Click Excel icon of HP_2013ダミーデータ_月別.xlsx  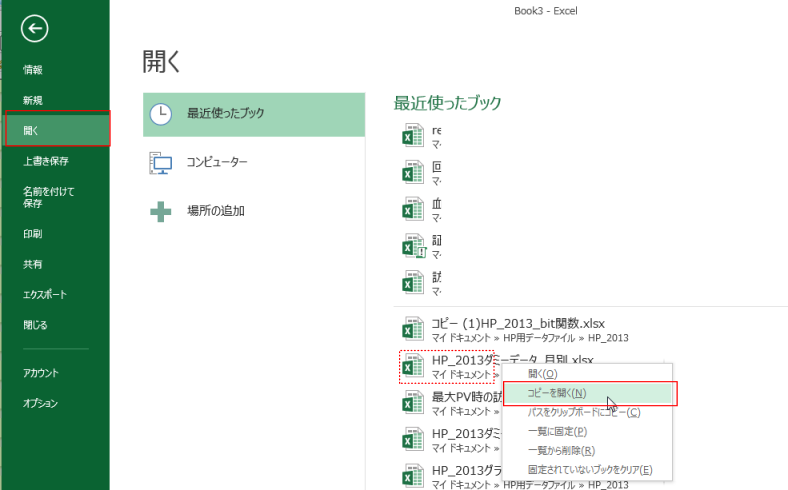pos(413,366)
